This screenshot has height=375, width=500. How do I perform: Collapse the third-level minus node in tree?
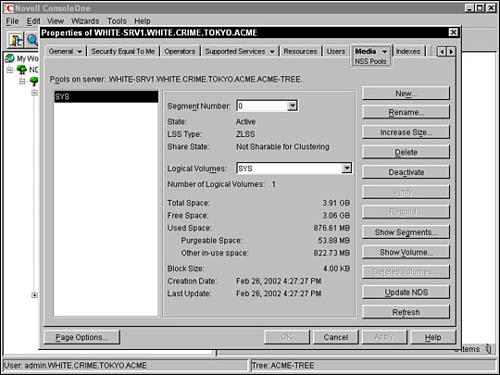coord(34,93)
